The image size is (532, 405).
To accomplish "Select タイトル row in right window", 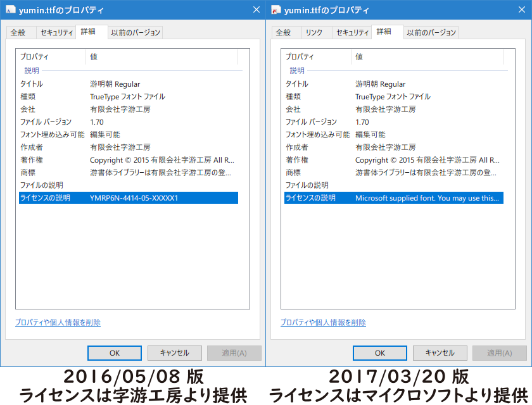I will click(394, 84).
